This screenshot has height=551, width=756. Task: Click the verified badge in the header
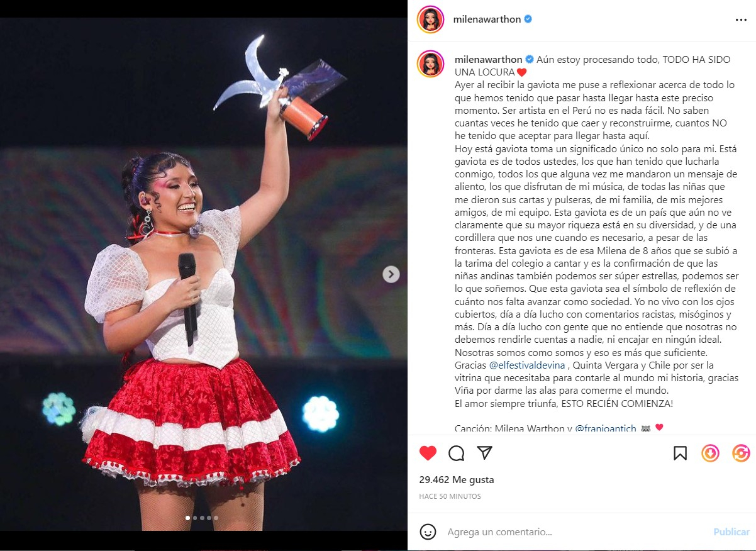coord(528,19)
